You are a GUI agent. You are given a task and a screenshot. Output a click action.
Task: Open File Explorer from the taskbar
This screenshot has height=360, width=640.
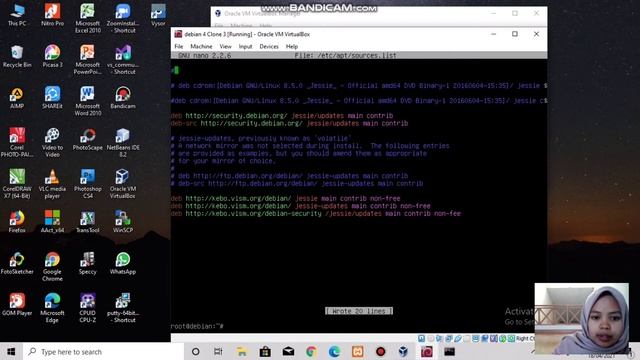click(242, 351)
